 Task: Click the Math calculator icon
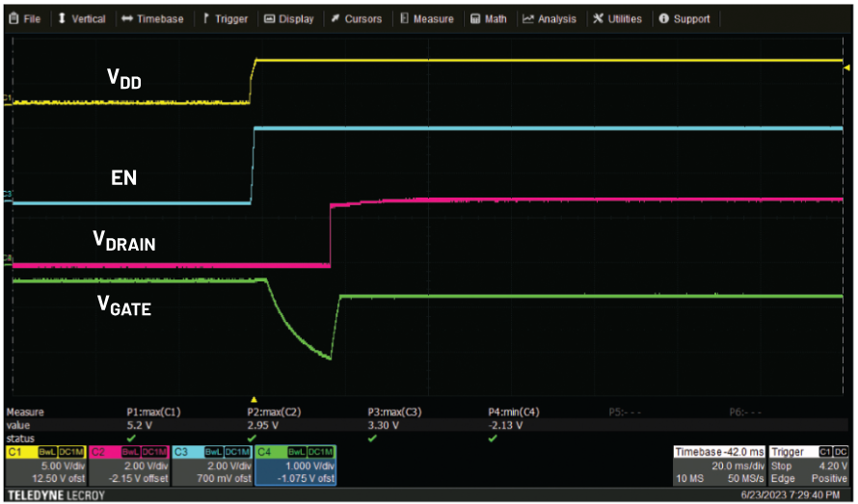point(475,18)
